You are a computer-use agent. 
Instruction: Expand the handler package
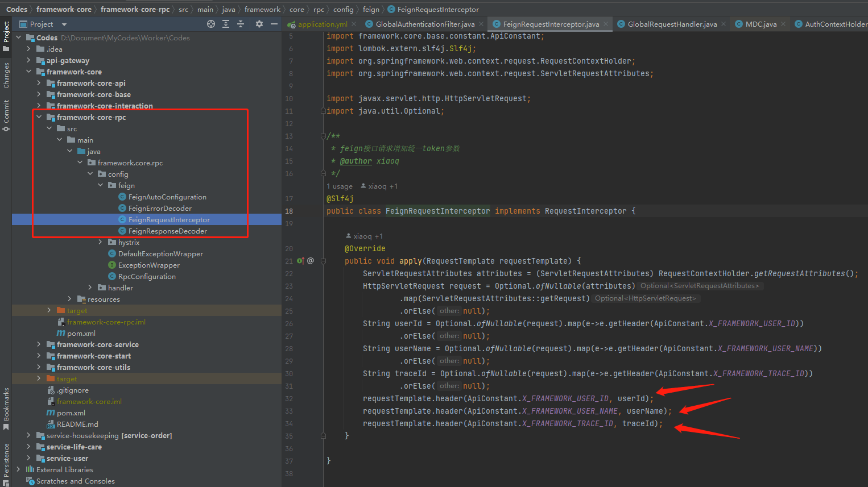pos(90,288)
